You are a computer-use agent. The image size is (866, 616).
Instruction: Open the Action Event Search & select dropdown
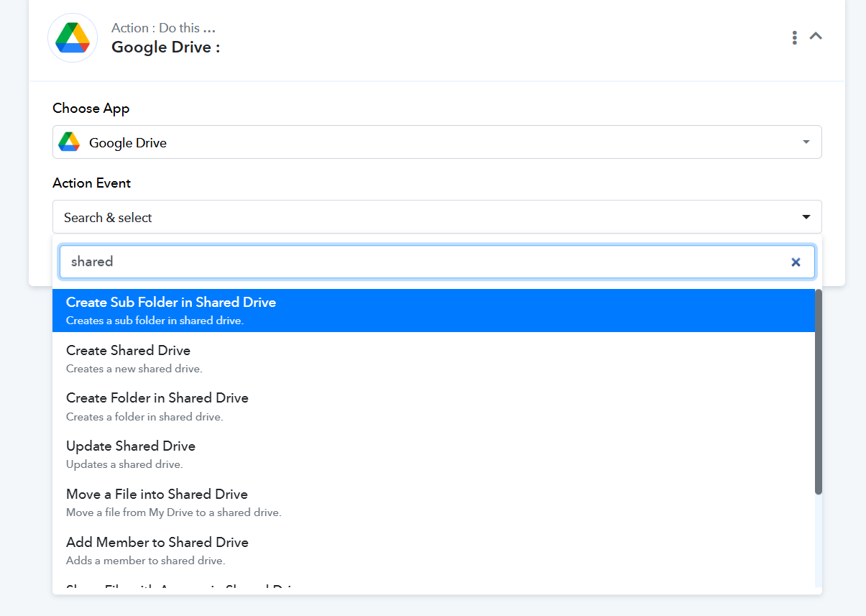pos(437,217)
